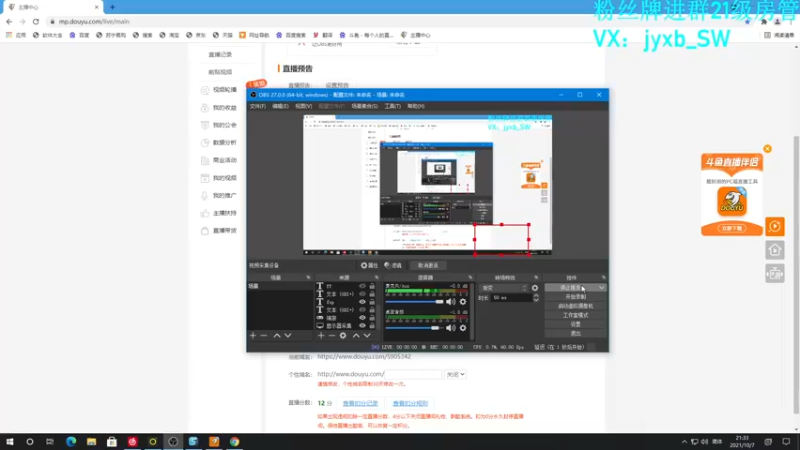800x450 pixels.
Task: Lock the display capture source
Action: coord(372,326)
